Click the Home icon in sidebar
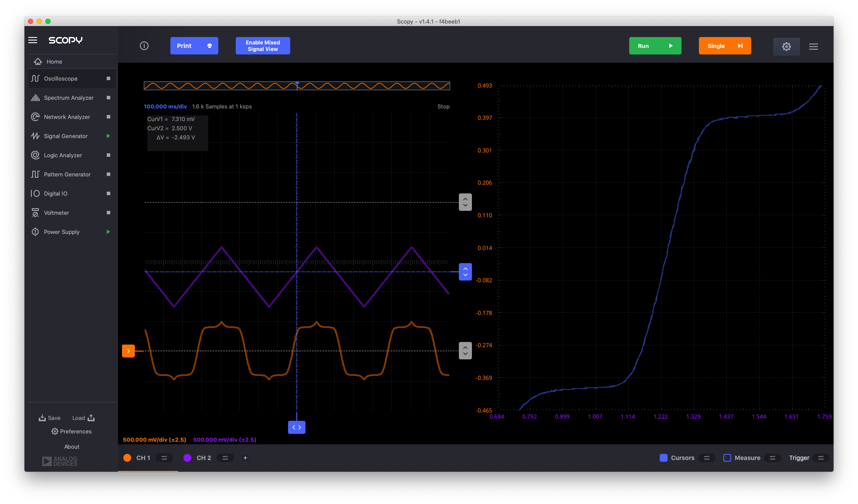Image resolution: width=858 pixels, height=504 pixels. pyautogui.click(x=38, y=61)
